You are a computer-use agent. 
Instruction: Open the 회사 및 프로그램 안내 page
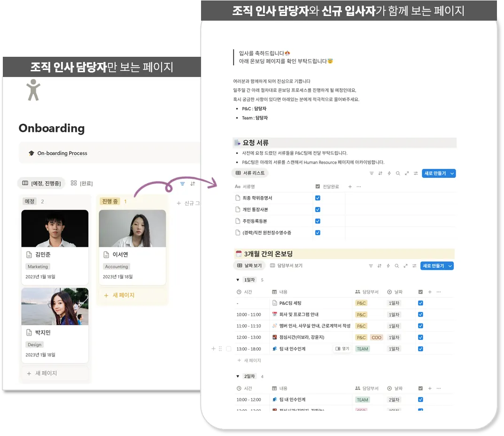(x=299, y=314)
